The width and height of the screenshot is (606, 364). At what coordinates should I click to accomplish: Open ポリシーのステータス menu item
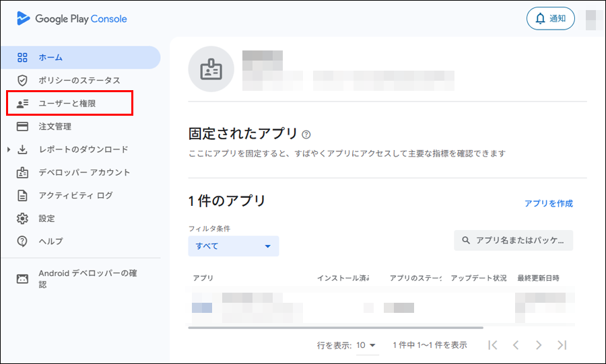click(x=80, y=80)
